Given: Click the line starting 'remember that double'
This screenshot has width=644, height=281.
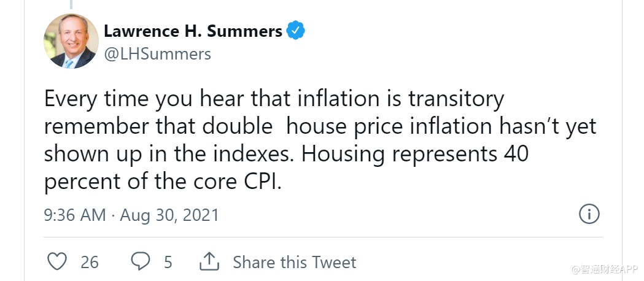Looking at the screenshot, I should pos(320,126).
